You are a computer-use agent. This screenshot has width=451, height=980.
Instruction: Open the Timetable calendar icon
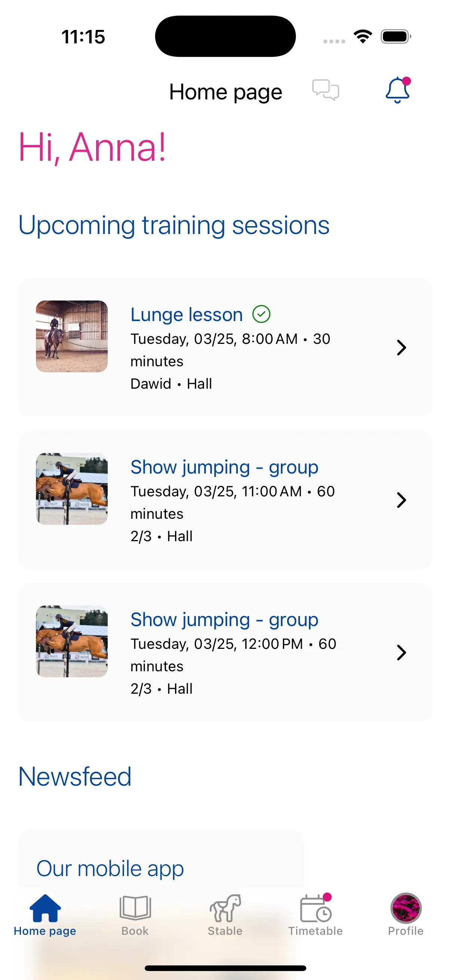316,909
